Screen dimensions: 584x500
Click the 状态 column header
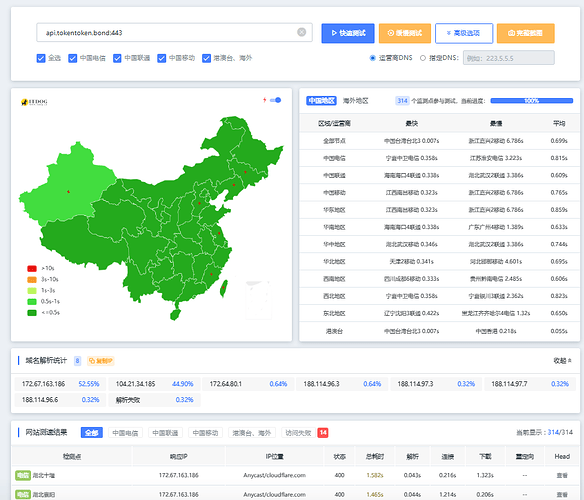[339, 456]
